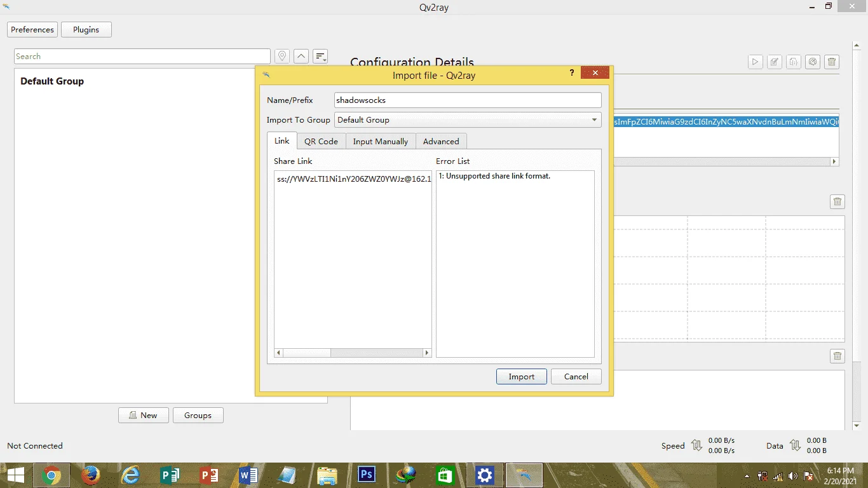Open the JSON editor icon in details toolbar

point(793,62)
